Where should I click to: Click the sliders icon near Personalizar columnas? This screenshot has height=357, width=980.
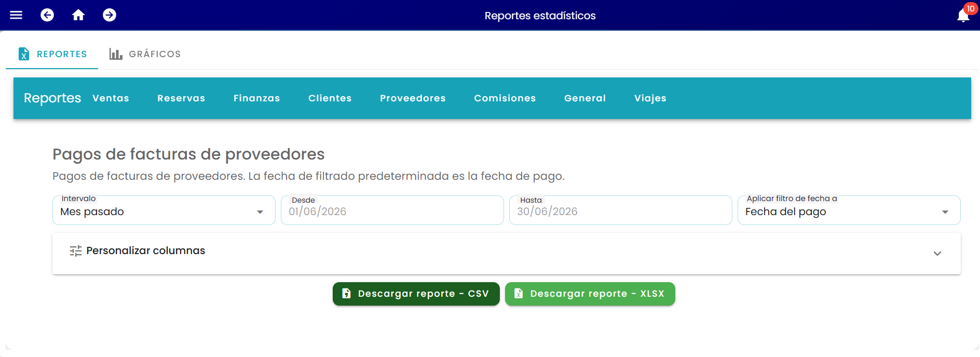tap(76, 251)
